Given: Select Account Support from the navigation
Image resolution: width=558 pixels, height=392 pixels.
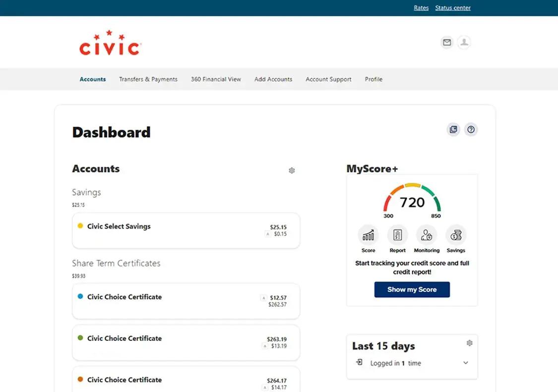Looking at the screenshot, I should point(328,79).
